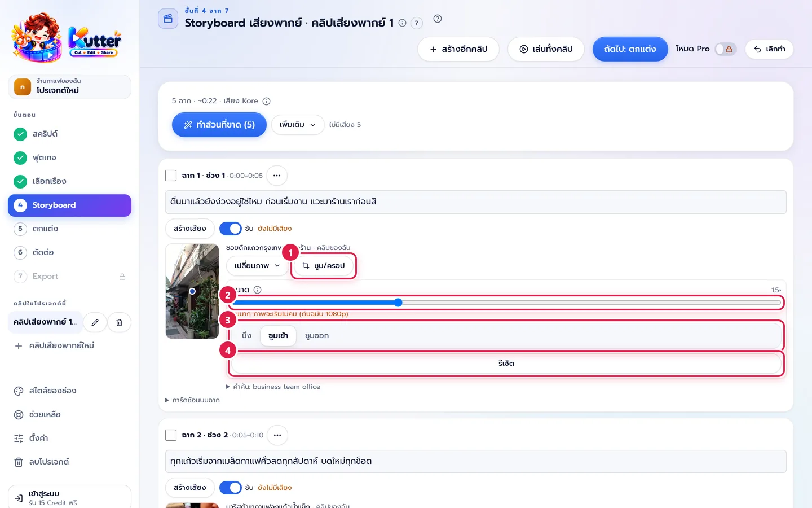The width and height of the screenshot is (812, 508).
Task: Click the zoom size slider track
Action: [506, 303]
